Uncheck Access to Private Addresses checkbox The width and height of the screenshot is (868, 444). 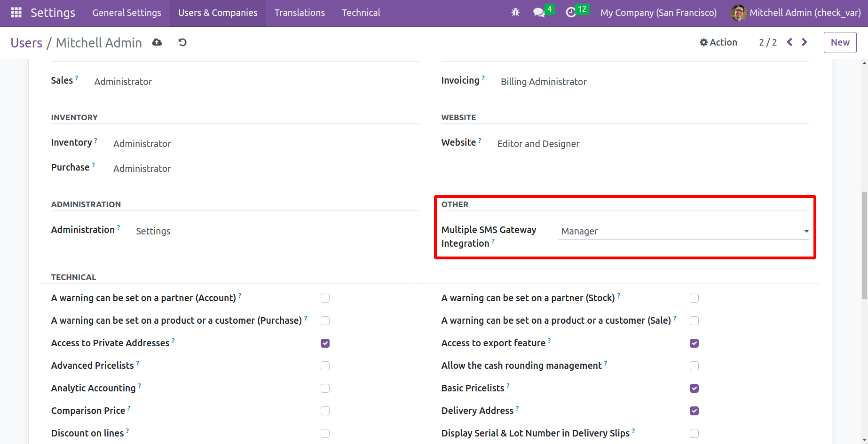point(325,343)
